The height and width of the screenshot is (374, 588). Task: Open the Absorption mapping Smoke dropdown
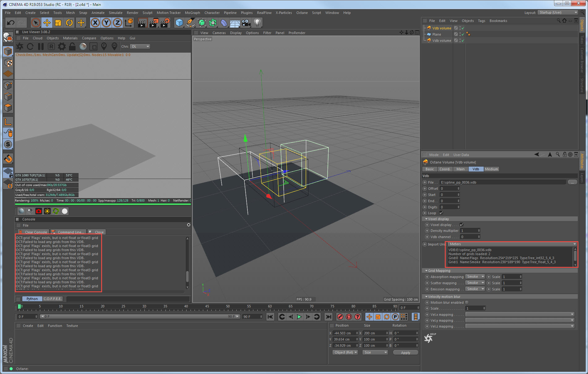coord(475,277)
